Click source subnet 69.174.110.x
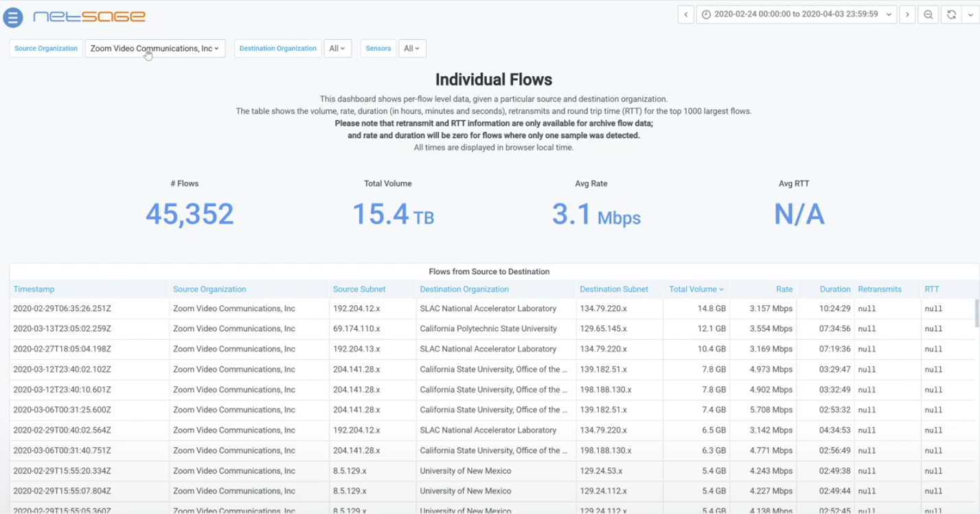 356,328
